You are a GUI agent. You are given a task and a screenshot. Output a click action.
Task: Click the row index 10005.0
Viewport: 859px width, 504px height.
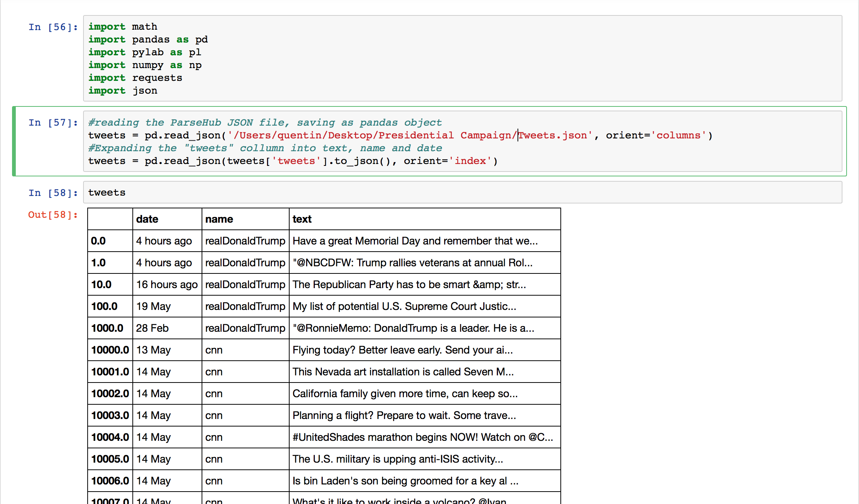click(x=110, y=459)
